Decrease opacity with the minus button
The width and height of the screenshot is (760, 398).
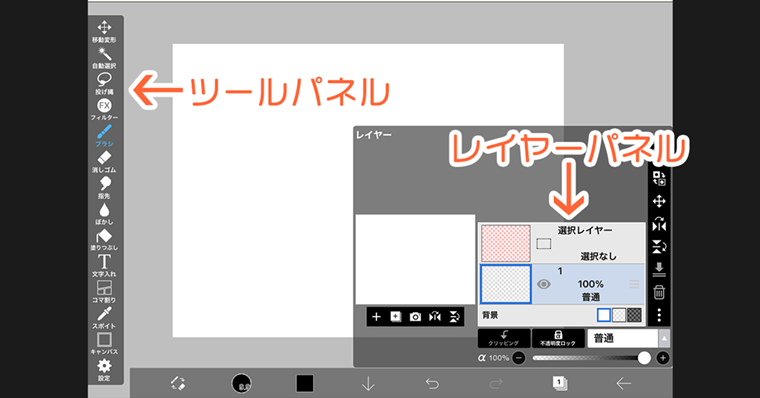[519, 358]
